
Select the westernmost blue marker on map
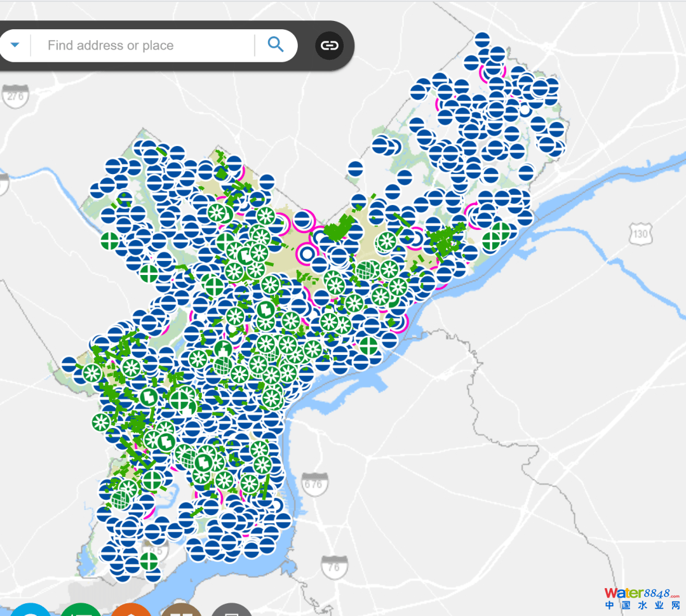point(69,365)
